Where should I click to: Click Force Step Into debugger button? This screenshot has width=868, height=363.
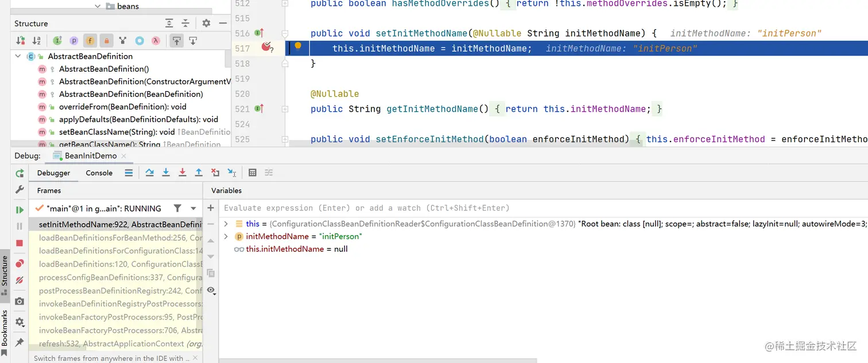(x=183, y=173)
